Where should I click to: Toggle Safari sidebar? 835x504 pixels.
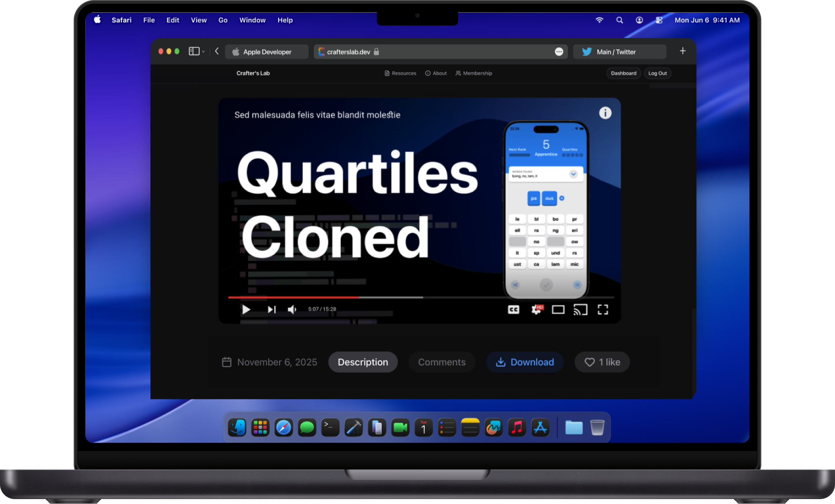tap(194, 51)
